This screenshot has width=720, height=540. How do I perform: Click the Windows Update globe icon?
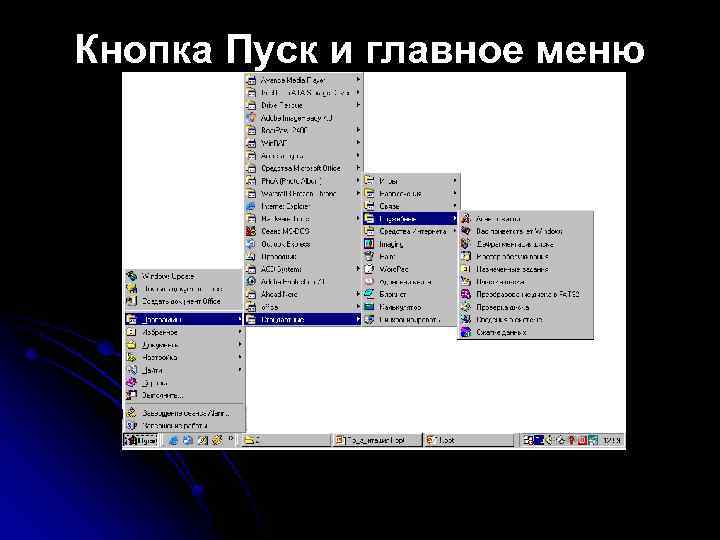[132, 276]
